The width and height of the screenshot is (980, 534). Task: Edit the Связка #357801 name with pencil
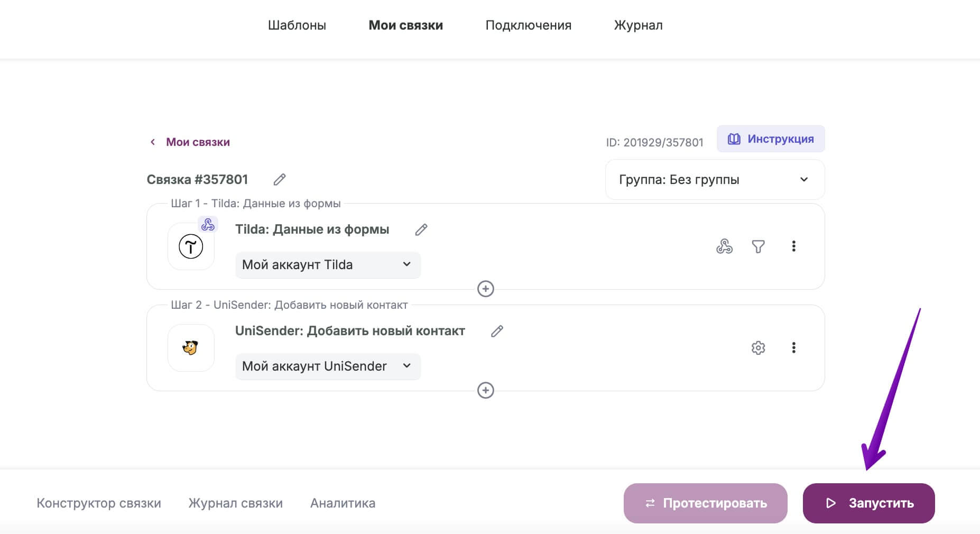pyautogui.click(x=280, y=179)
